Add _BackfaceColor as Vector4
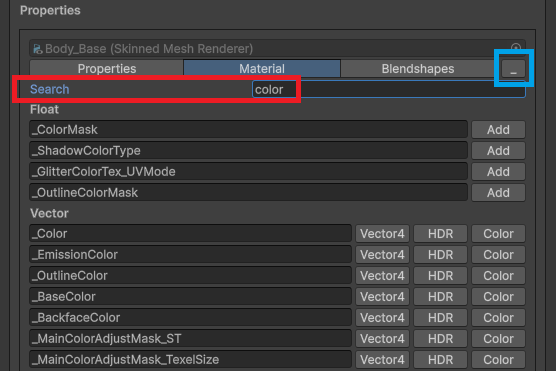This screenshot has width=556, height=371. [382, 317]
